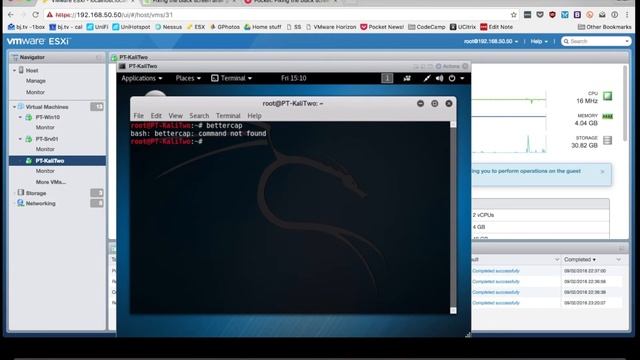Open Monitor under PT-KaliTwo
Image resolution: width=640 pixels, height=360 pixels.
(x=45, y=171)
